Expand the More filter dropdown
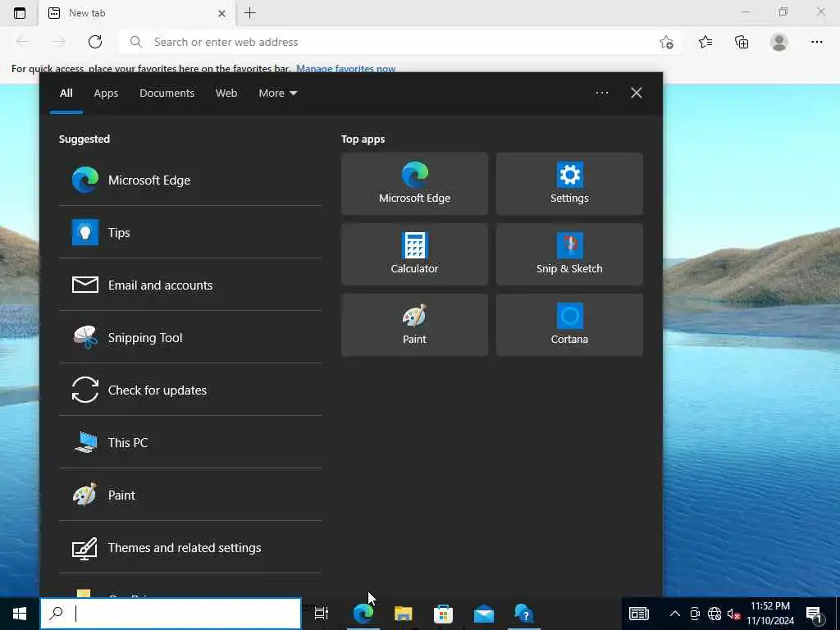The height and width of the screenshot is (630, 840). click(x=277, y=94)
